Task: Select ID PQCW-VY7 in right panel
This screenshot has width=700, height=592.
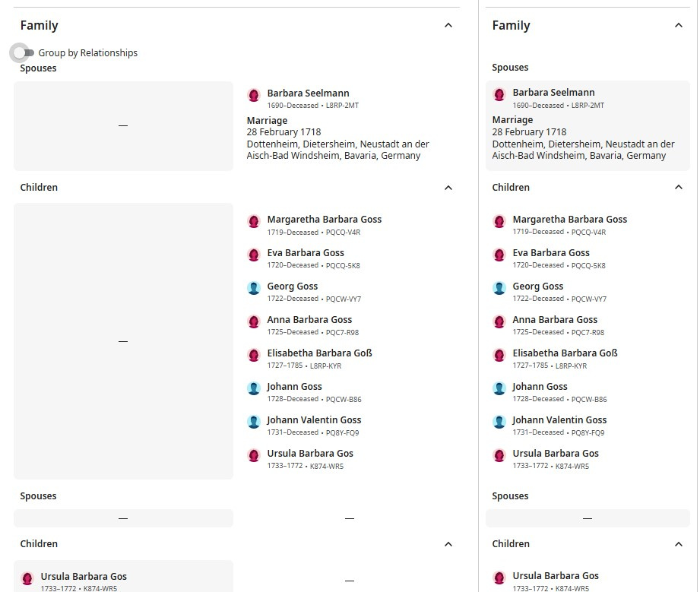Action: point(589,299)
